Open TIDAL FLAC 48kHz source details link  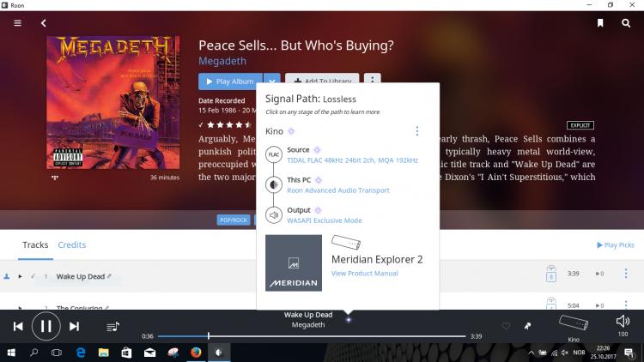(352, 160)
